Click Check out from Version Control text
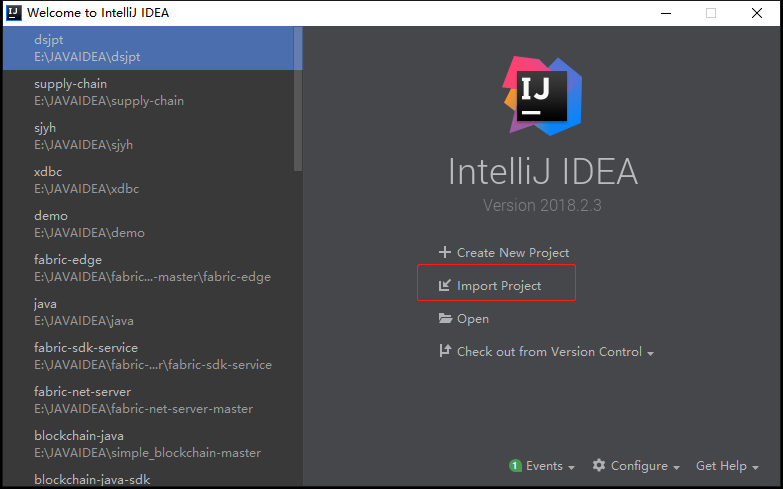 [549, 352]
